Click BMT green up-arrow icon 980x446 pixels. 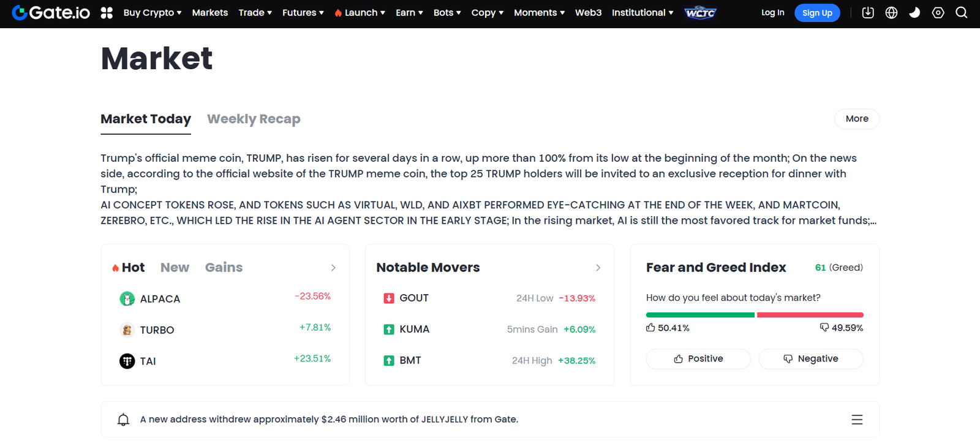(389, 361)
